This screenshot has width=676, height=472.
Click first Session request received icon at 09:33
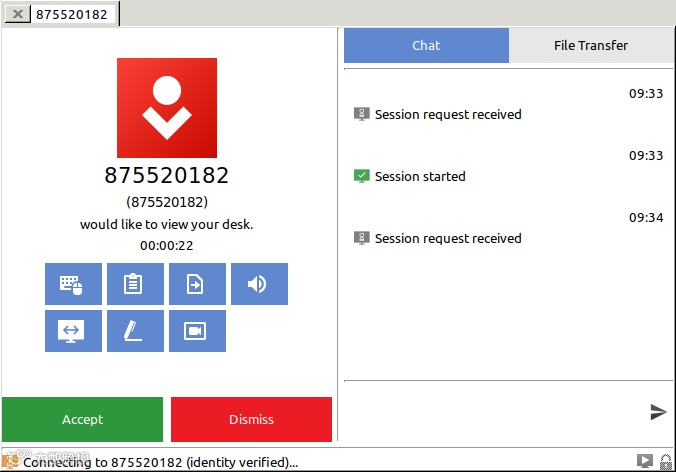pyautogui.click(x=362, y=114)
